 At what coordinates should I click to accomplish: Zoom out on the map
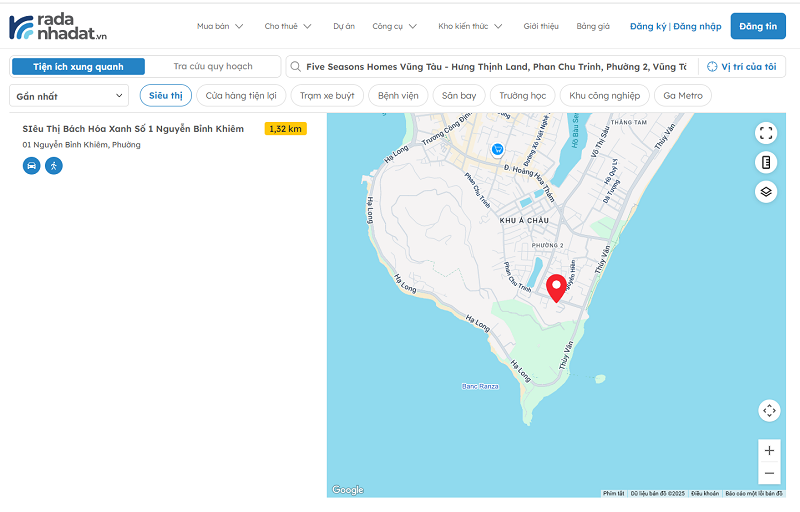(x=768, y=474)
